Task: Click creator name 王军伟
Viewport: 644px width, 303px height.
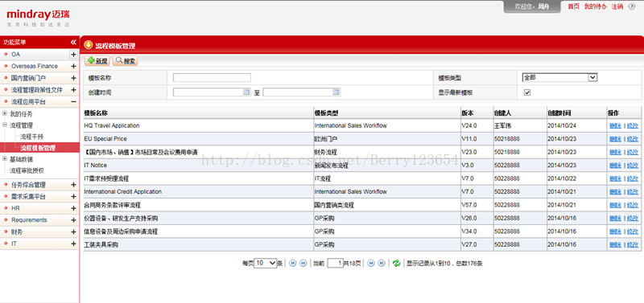Action: [x=502, y=126]
